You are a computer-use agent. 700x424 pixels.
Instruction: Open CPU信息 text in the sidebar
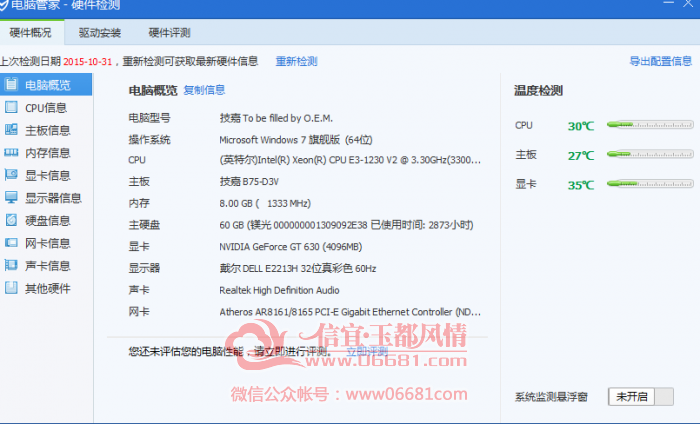46,108
